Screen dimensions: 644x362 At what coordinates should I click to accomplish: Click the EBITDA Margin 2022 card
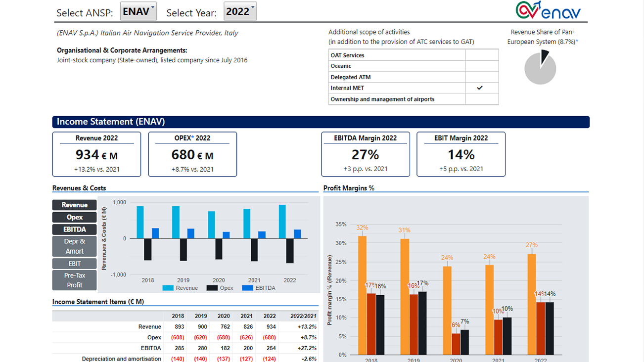pyautogui.click(x=366, y=154)
